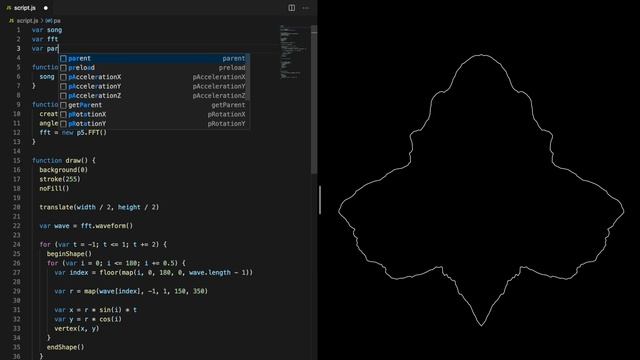Image resolution: width=640 pixels, height=360 pixels.
Task: Choose 'pAccelerationZ' autocomplete suggestion
Action: pos(154,96)
